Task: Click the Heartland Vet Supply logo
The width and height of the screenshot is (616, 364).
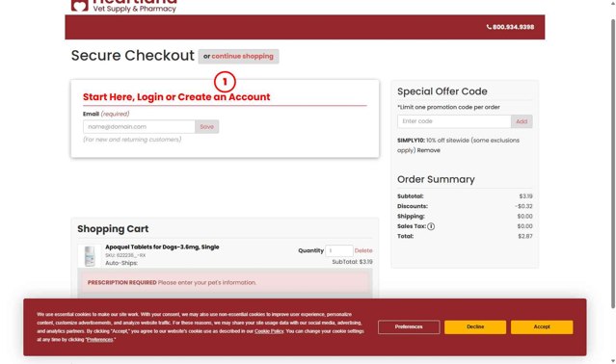Action: [123, 6]
